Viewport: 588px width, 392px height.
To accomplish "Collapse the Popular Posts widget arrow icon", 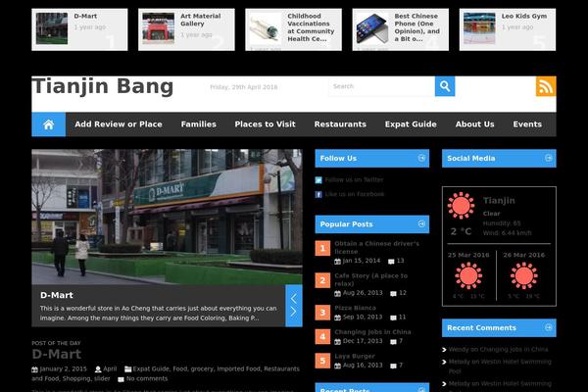I will pyautogui.click(x=421, y=224).
